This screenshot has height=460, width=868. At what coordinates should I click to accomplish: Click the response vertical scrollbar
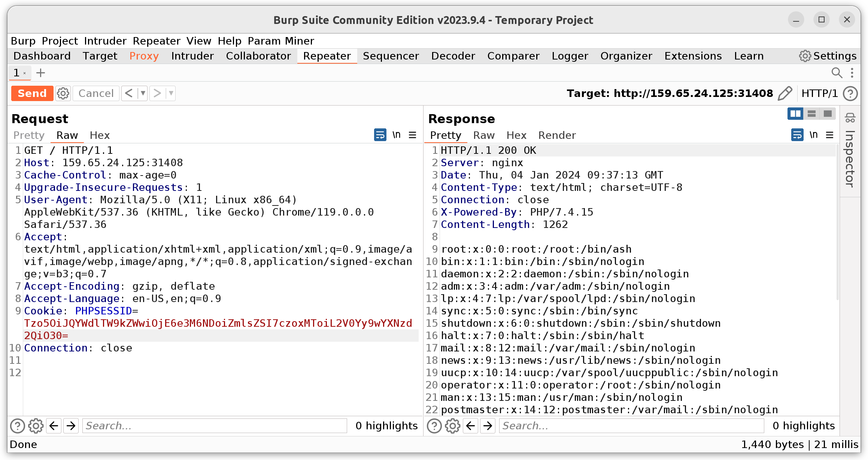837,225
